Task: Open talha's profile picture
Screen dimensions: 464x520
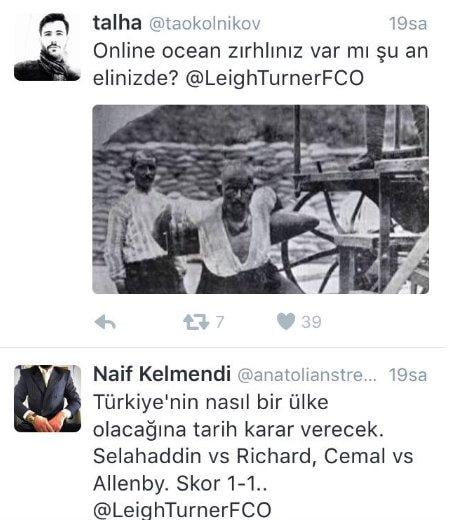Action: click(47, 47)
